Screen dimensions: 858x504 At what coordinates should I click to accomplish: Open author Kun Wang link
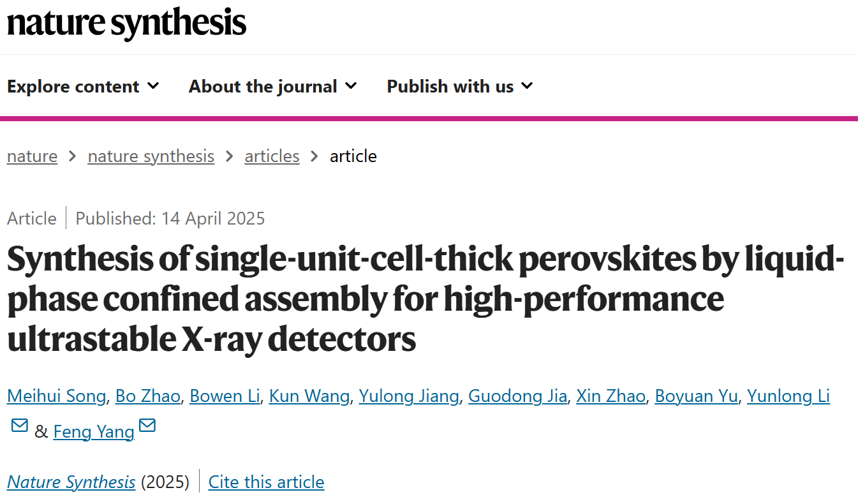(x=309, y=396)
